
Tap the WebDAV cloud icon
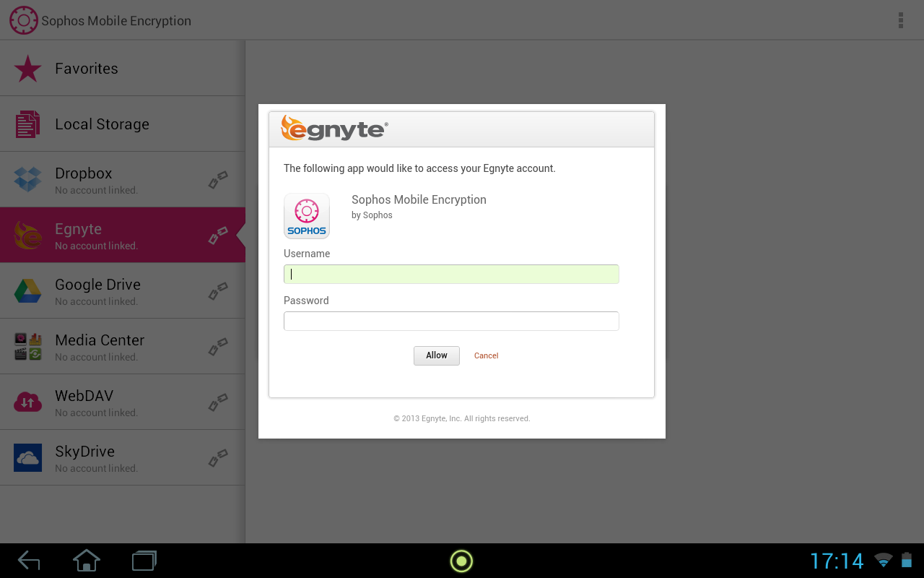[27, 402]
